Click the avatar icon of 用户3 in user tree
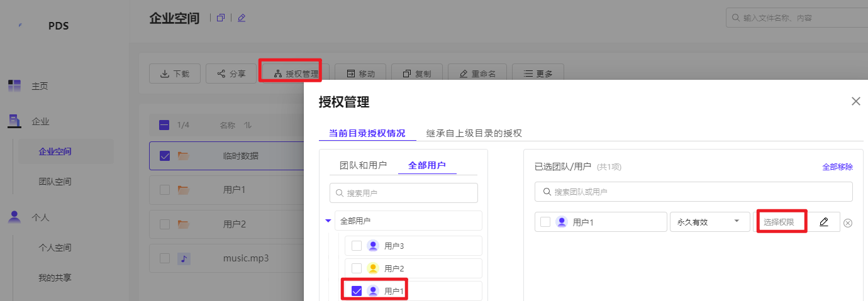This screenshot has width=868, height=301. 373,246
